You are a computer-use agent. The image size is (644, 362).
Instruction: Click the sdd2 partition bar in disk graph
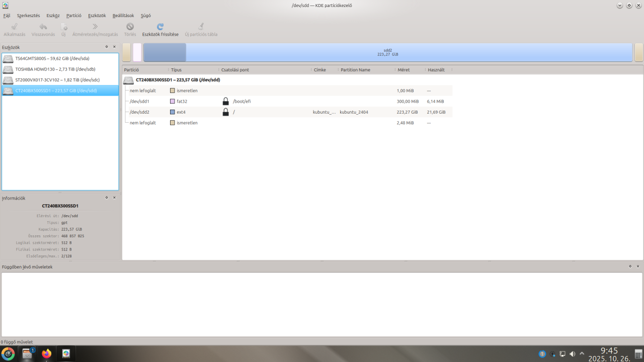tap(387, 52)
